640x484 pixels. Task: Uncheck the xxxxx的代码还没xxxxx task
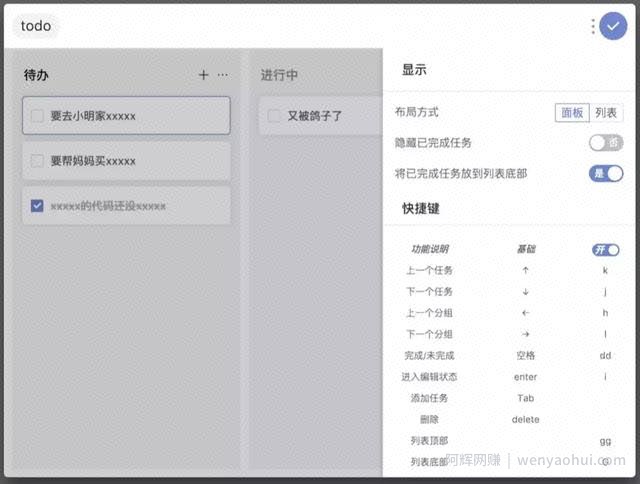point(37,206)
